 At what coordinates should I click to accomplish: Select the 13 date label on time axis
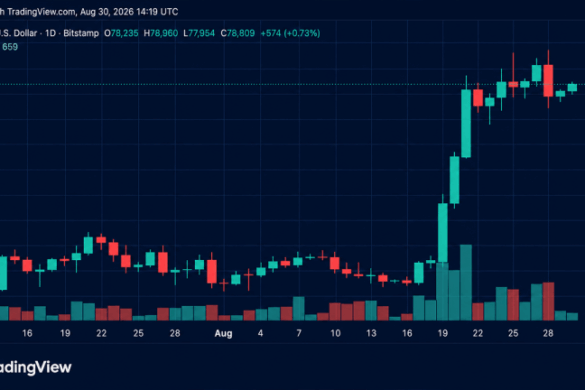tap(371, 333)
